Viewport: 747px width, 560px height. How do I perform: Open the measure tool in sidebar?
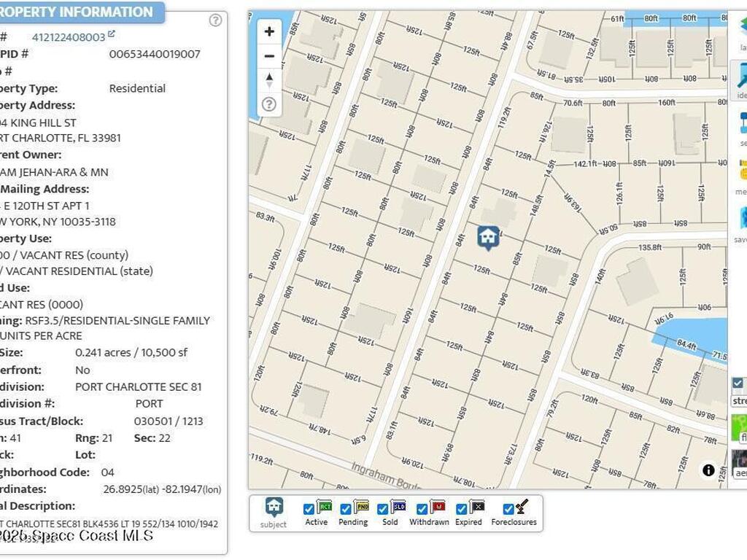click(x=741, y=174)
